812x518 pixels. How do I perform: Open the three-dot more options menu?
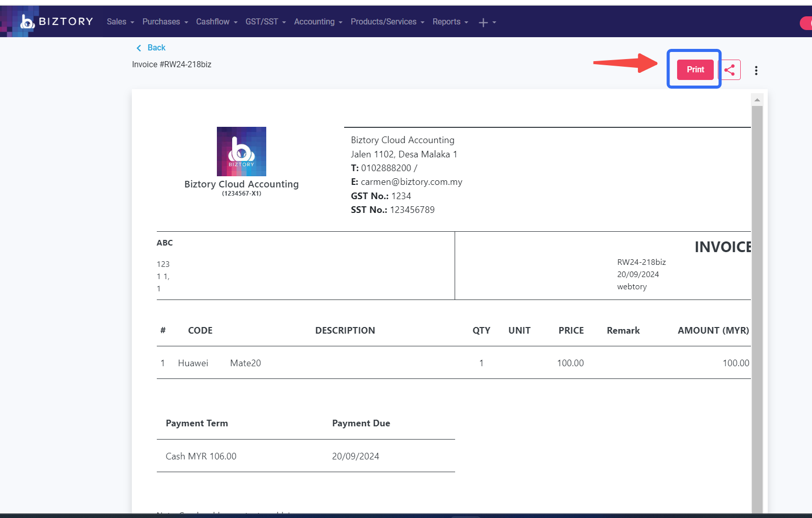(756, 70)
